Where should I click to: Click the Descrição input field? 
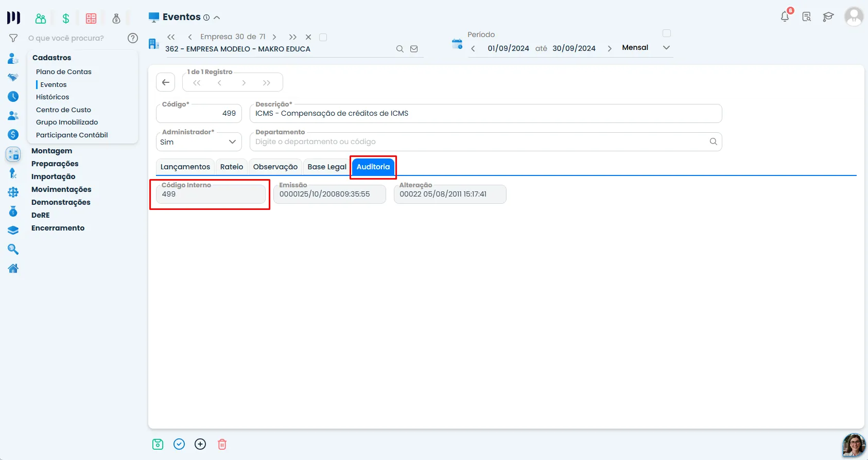coord(485,113)
